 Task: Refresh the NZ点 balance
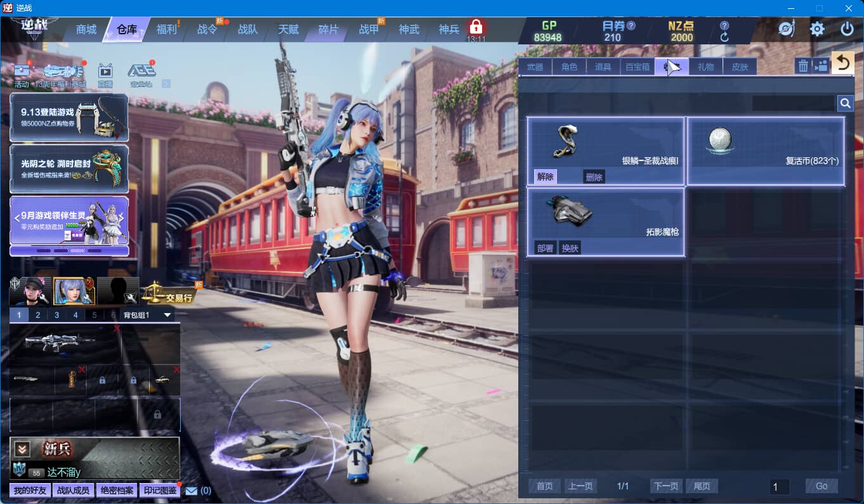coord(724,37)
